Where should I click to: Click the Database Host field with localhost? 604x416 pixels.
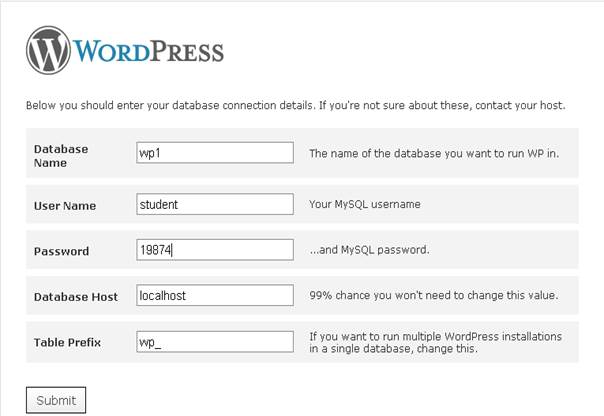pyautogui.click(x=215, y=296)
